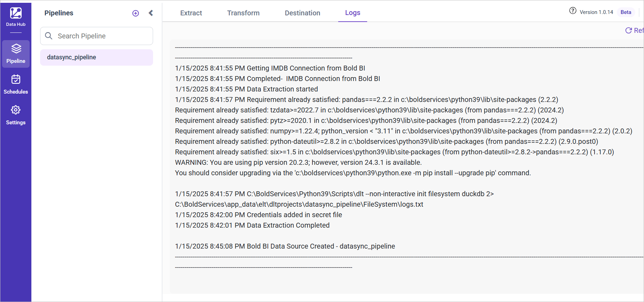Viewport: 644px width, 302px height.
Task: Select the Pipeline sidebar item
Action: 16,54
